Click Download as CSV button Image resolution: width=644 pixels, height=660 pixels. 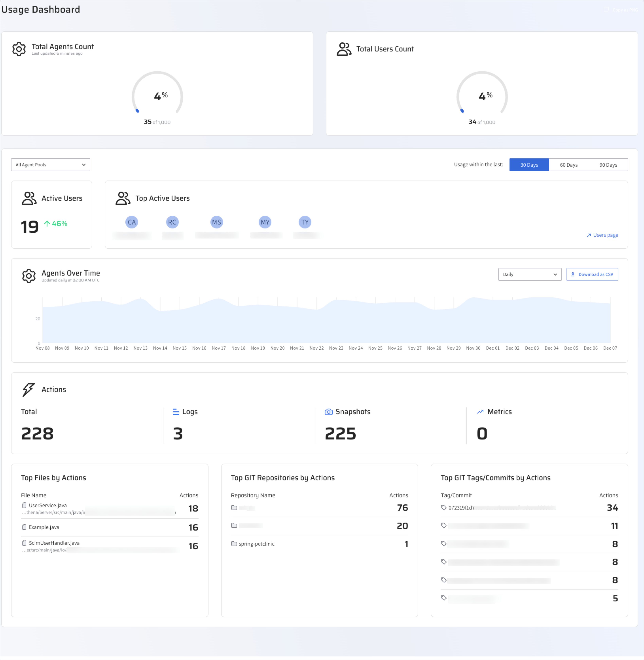(592, 274)
